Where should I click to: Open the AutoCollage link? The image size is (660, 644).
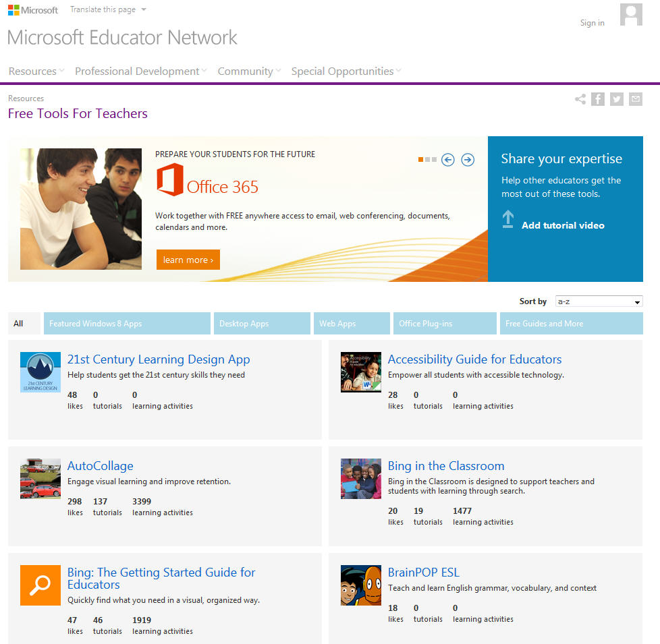(x=100, y=466)
